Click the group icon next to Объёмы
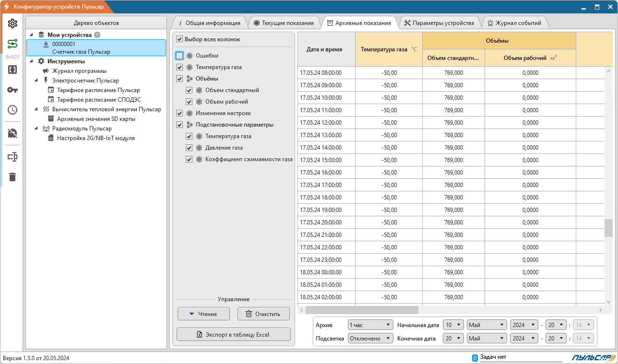This screenshot has width=618, height=364. tap(190, 79)
